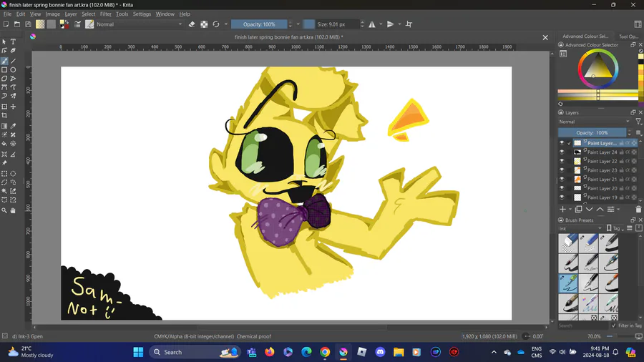Select the Elliptical Selection tool
This screenshot has width=644, height=362.
click(13, 174)
